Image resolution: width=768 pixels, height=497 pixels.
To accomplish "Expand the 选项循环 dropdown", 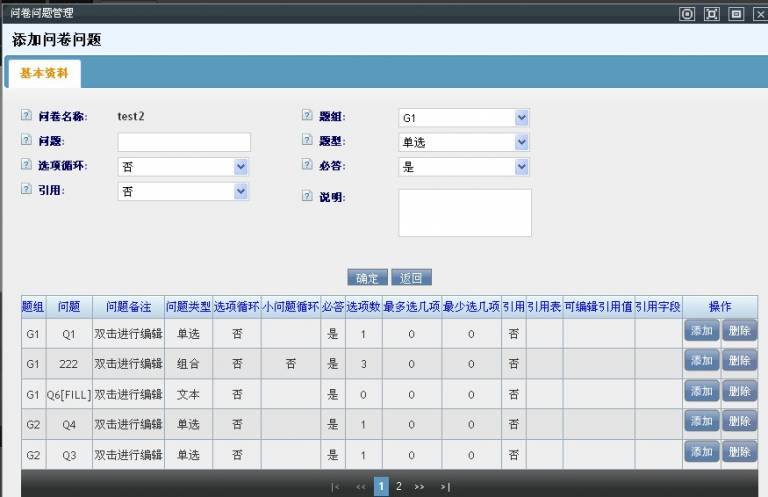I will pyautogui.click(x=183, y=166).
